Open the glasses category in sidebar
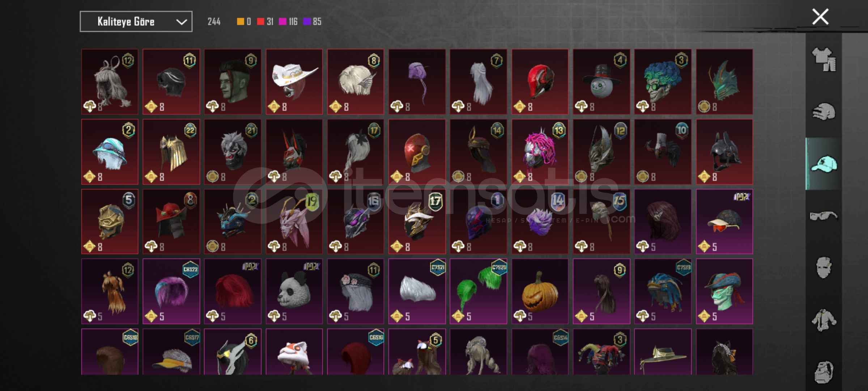The image size is (868, 391). tap(824, 216)
